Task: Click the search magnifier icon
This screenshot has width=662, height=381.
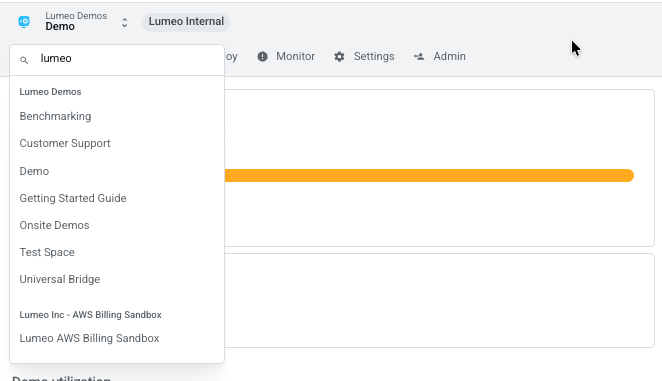Action: (24, 60)
